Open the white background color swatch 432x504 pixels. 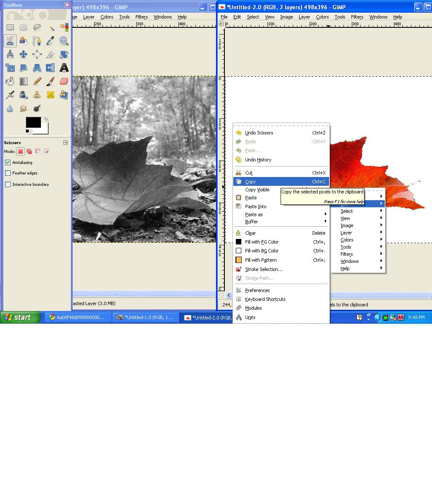coord(44,129)
